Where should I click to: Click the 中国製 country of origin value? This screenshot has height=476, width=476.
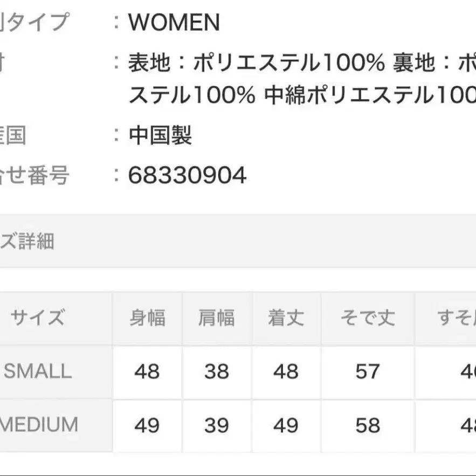pos(160,135)
